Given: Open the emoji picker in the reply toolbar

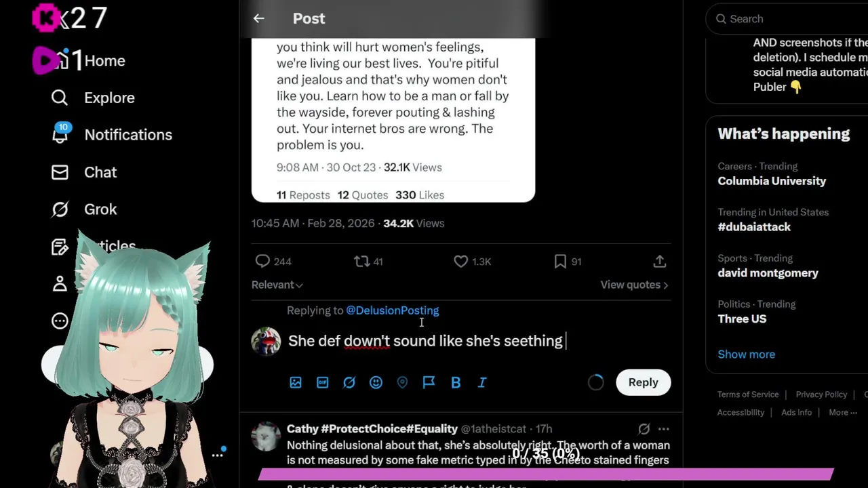Looking at the screenshot, I should [376, 383].
